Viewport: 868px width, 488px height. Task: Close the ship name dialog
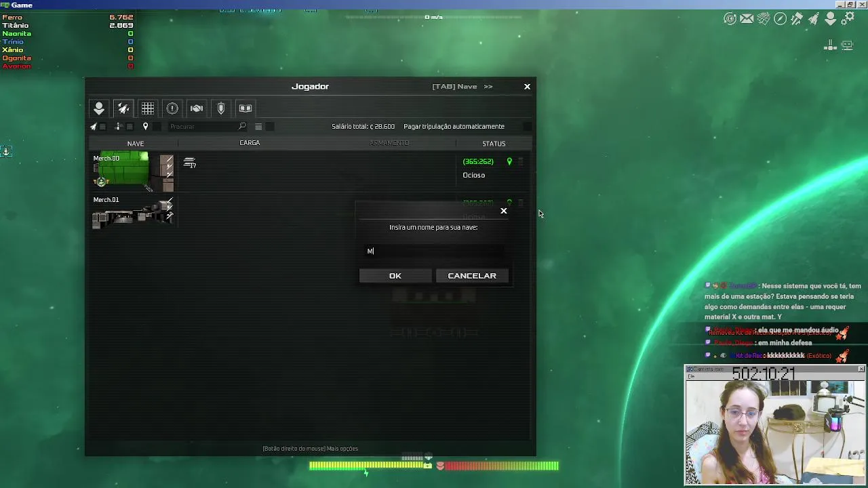pos(504,211)
